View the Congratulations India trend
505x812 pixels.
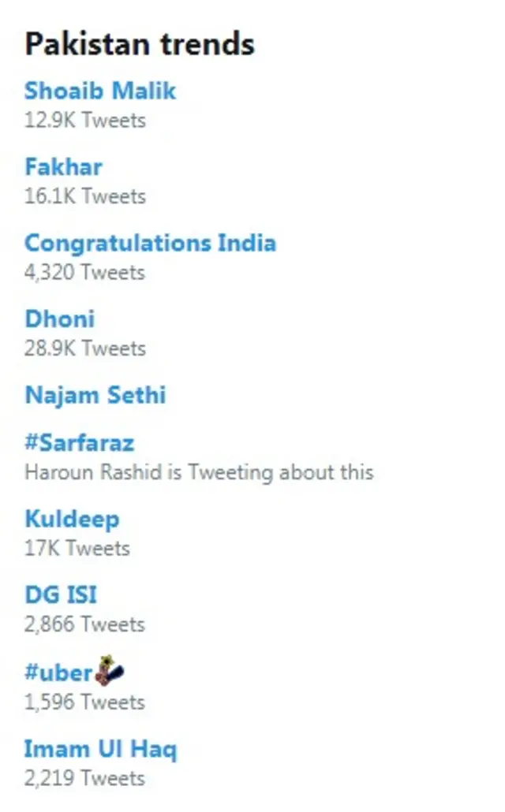coord(150,243)
